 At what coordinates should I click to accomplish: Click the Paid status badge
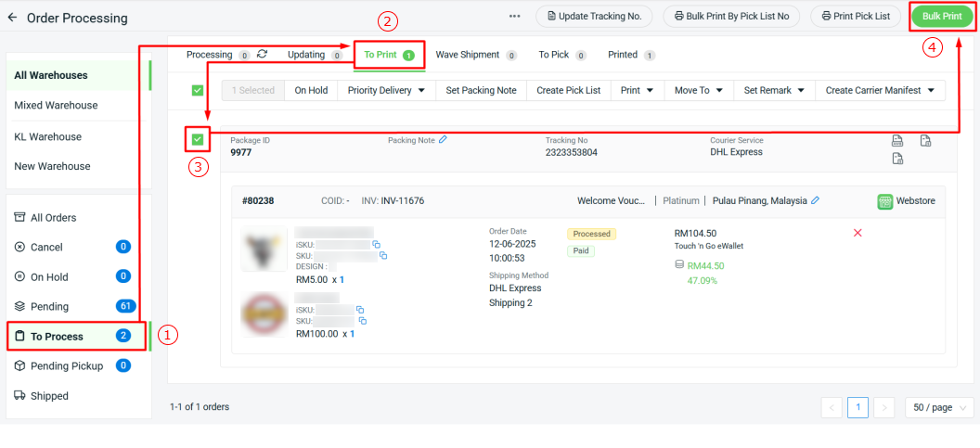tap(581, 250)
